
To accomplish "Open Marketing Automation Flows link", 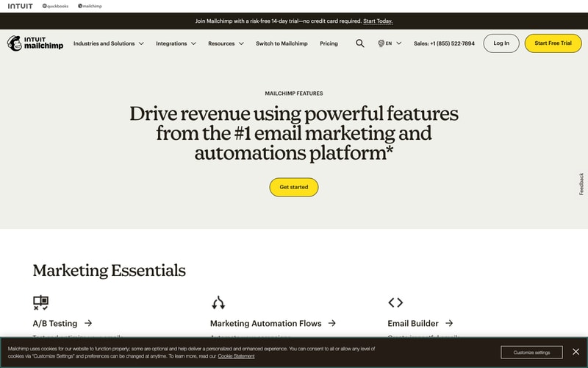I will [x=266, y=323].
